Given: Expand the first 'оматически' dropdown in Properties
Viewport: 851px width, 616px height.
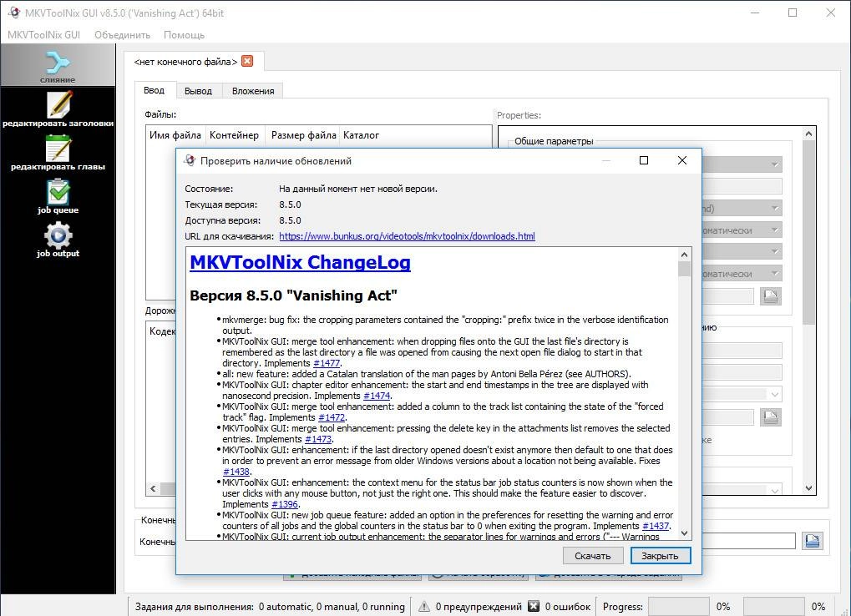Looking at the screenshot, I should coord(774,230).
